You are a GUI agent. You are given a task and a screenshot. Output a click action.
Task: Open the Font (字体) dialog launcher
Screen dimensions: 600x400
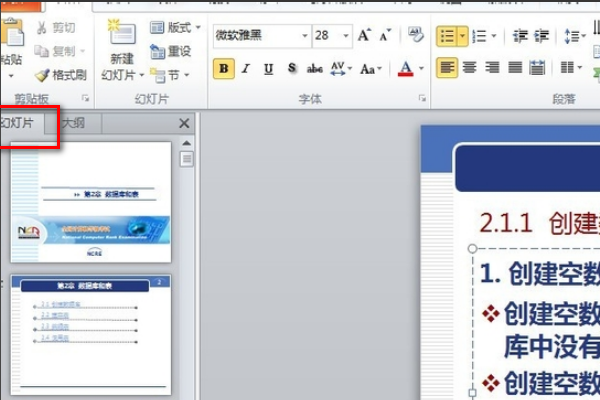(422, 99)
